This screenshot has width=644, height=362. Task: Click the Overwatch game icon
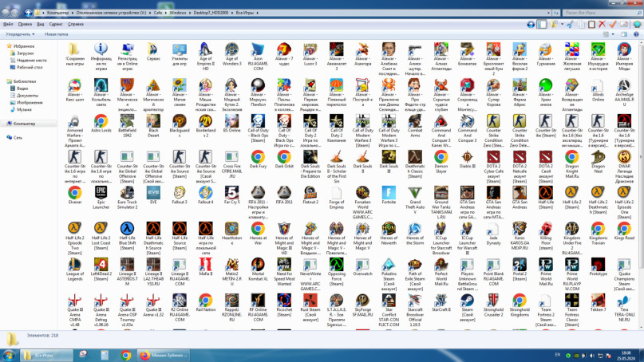(x=362, y=266)
